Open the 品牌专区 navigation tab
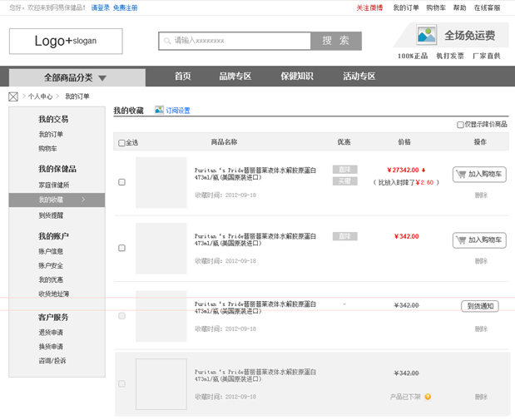The width and height of the screenshot is (515, 420). [235, 77]
